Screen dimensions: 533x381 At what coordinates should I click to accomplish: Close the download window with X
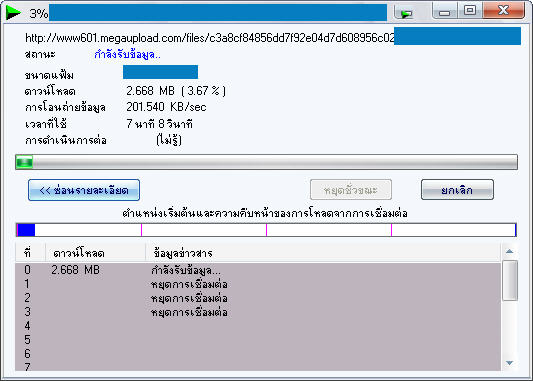click(503, 11)
